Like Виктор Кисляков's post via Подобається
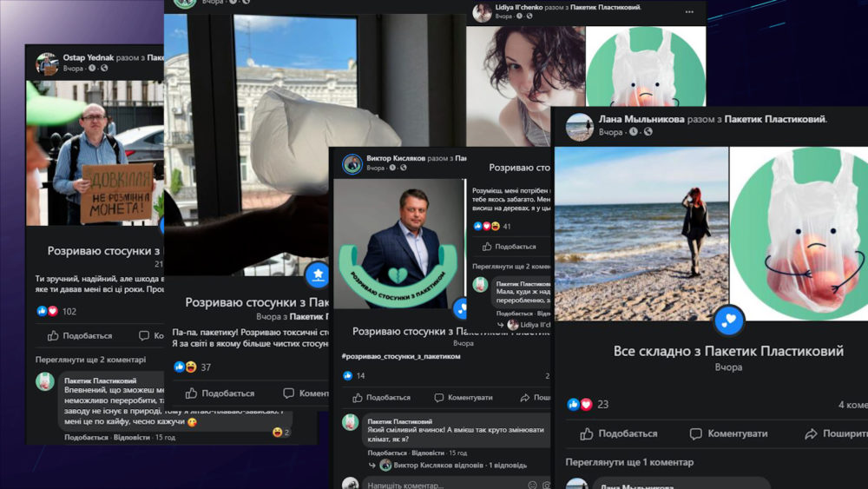The height and width of the screenshot is (489, 868). click(x=381, y=398)
